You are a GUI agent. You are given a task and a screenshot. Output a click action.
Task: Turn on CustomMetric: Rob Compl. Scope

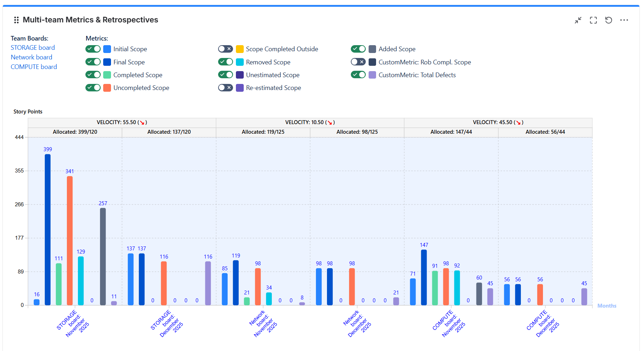(x=358, y=62)
